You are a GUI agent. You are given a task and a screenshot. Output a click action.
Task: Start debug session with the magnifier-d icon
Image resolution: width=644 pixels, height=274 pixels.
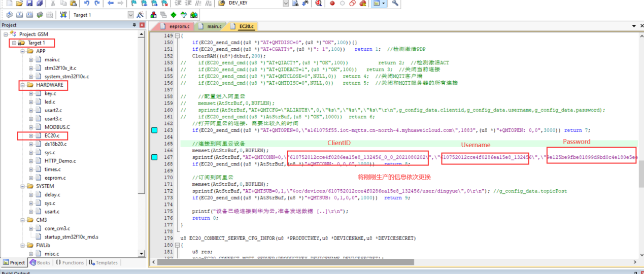(318, 3)
